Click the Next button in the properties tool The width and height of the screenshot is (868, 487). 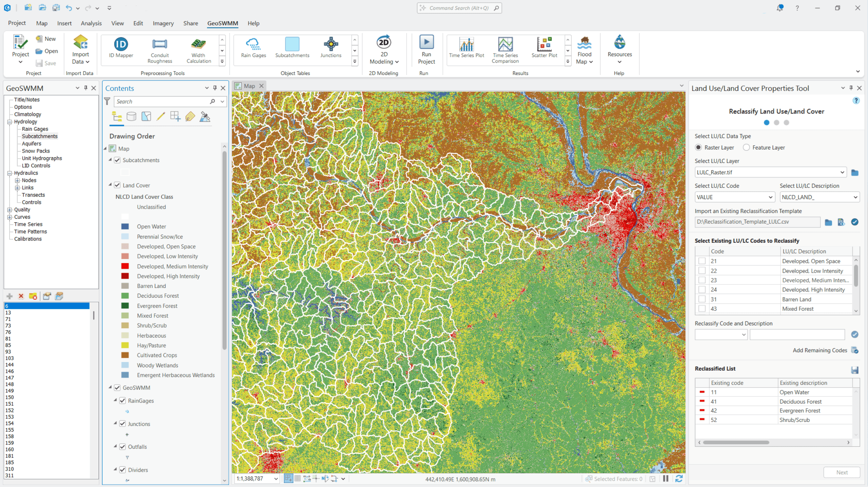(842, 472)
